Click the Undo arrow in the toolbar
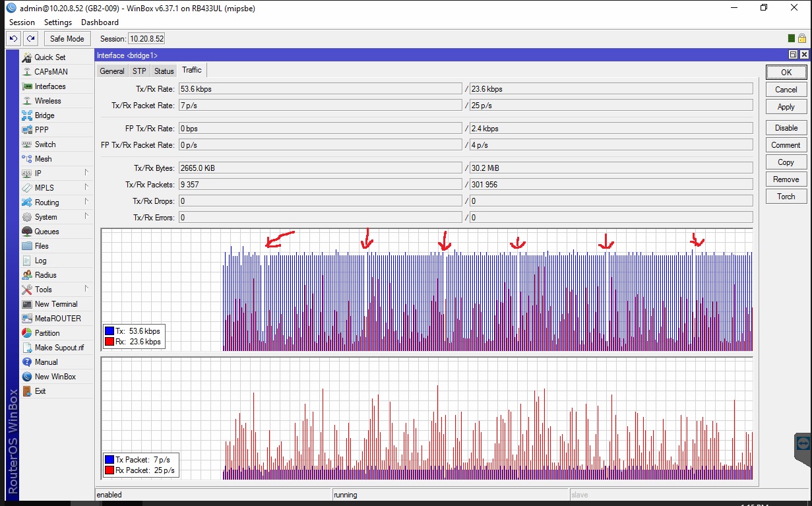The width and height of the screenshot is (812, 506). click(x=13, y=39)
